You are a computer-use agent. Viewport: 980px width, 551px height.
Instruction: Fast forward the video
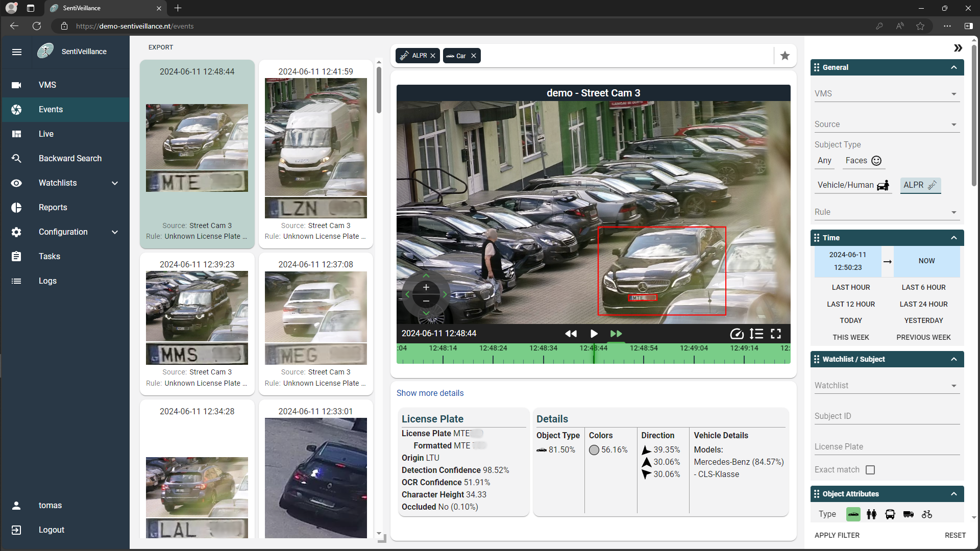[x=616, y=334]
